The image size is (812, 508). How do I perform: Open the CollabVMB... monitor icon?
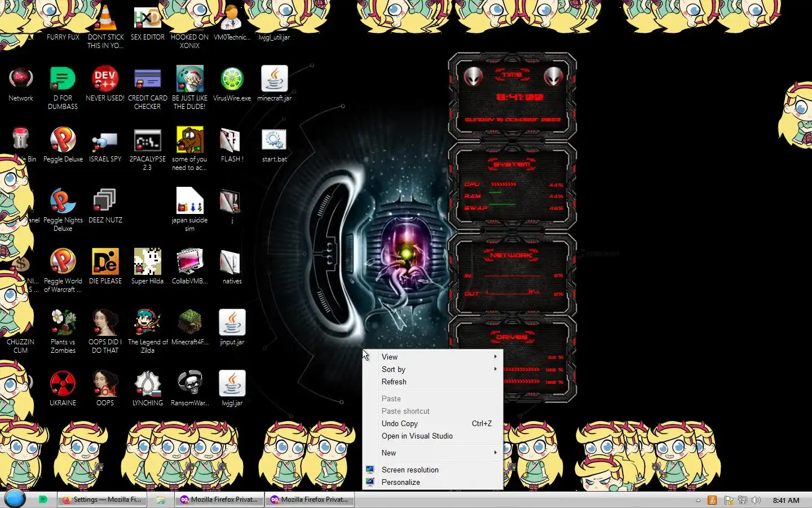[189, 262]
